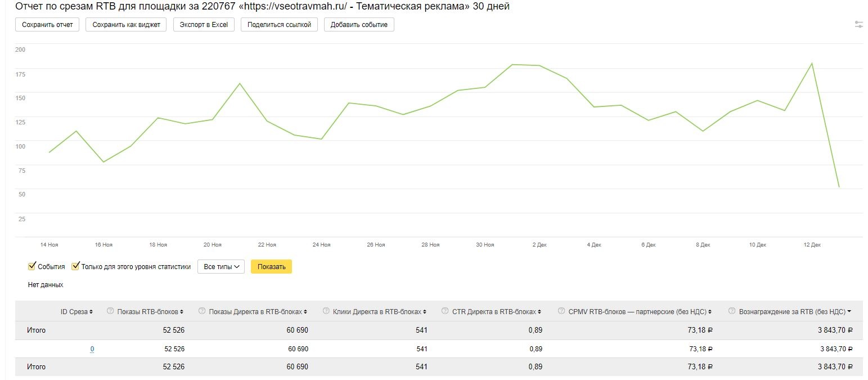The height and width of the screenshot is (380, 868).
Task: Sort table by Клики Директа в RTB-блоках
Action: 376,311
